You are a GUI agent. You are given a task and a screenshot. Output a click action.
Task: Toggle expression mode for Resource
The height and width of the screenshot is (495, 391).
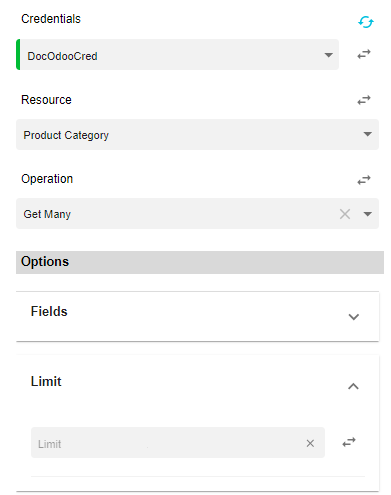coord(364,100)
